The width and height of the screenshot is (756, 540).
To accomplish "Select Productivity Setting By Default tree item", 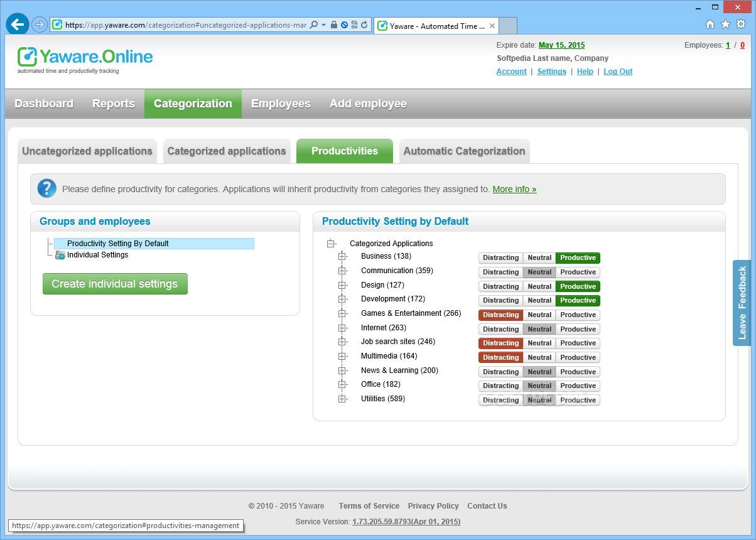I will (x=154, y=244).
